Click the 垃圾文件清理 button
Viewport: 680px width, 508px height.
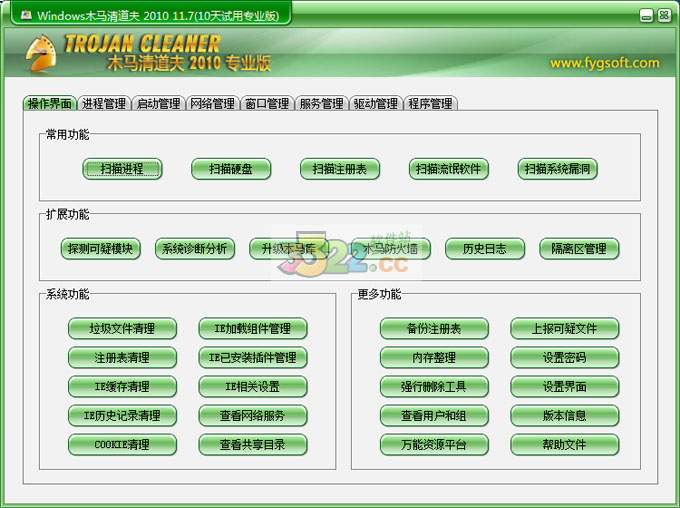coord(122,328)
